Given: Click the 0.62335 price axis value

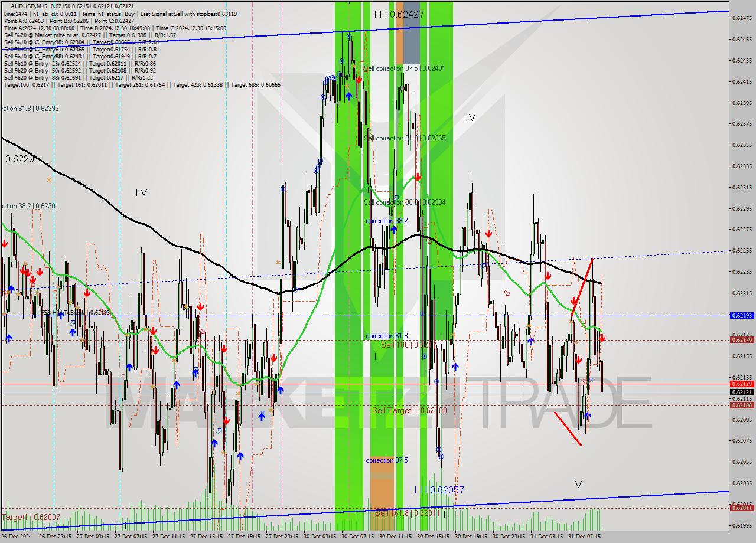Looking at the screenshot, I should (x=742, y=166).
